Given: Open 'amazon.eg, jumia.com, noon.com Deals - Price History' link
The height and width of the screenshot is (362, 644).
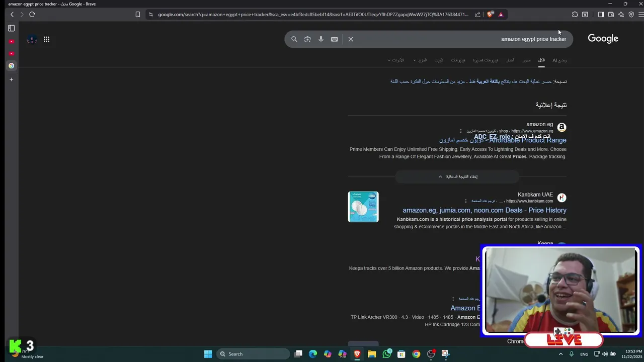Looking at the screenshot, I should click(485, 210).
